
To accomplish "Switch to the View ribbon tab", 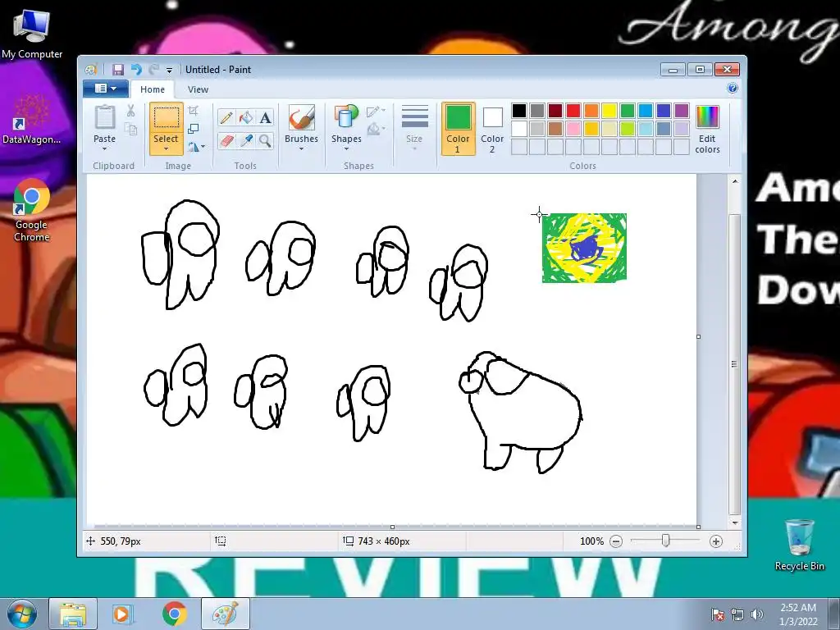I will 198,89.
